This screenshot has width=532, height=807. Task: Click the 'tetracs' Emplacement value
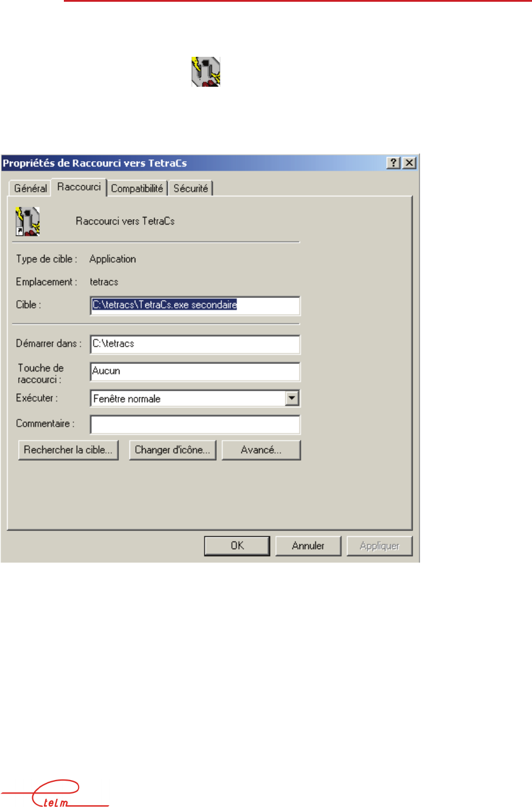104,282
